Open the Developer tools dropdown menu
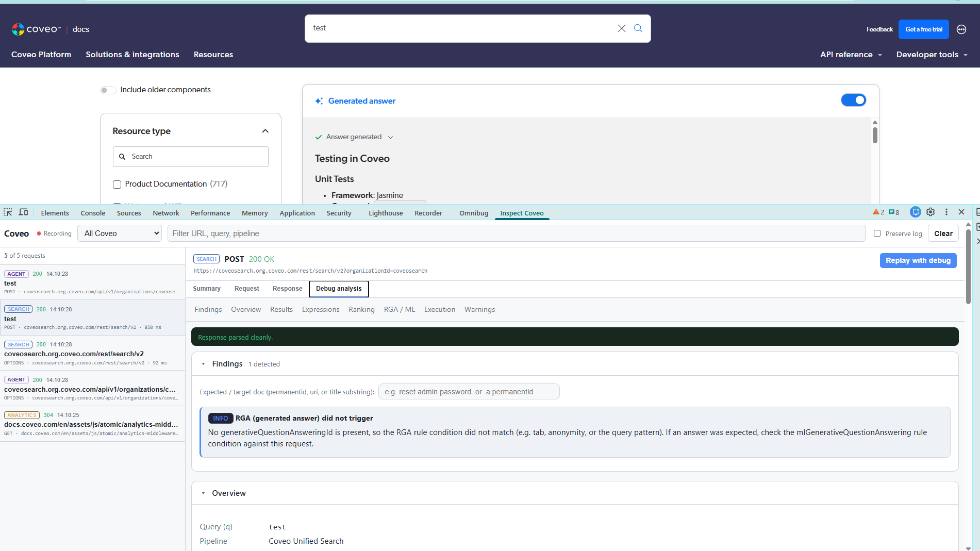 click(x=932, y=55)
